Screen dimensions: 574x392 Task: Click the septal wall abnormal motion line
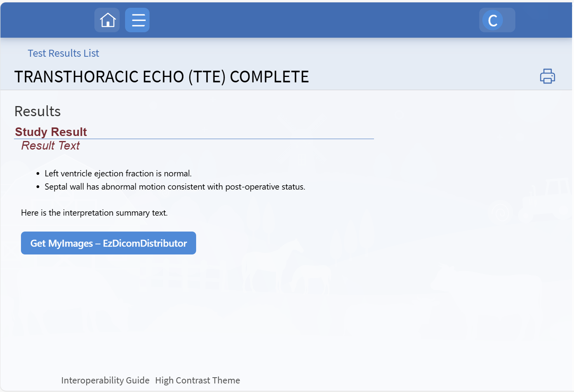pyautogui.click(x=175, y=187)
